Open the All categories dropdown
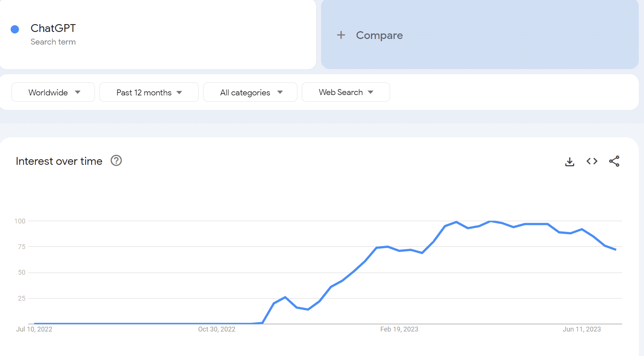The height and width of the screenshot is (356, 644). [x=250, y=92]
